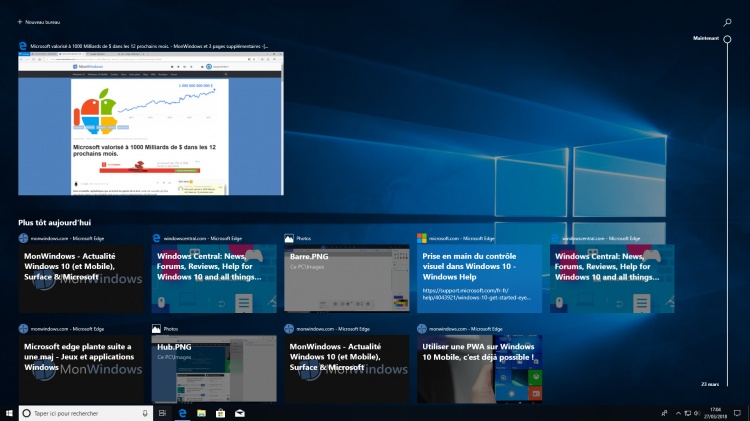Click the Maintenant timeline slider handle
The image size is (750, 421).
coord(727,39)
